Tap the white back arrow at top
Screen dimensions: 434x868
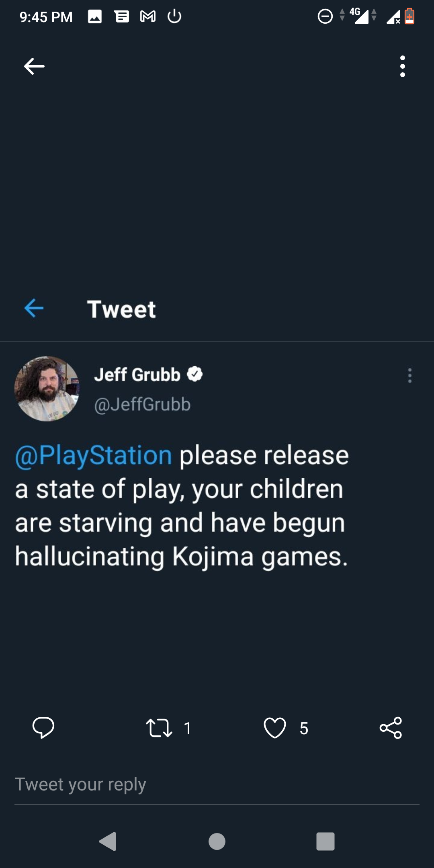coord(34,66)
